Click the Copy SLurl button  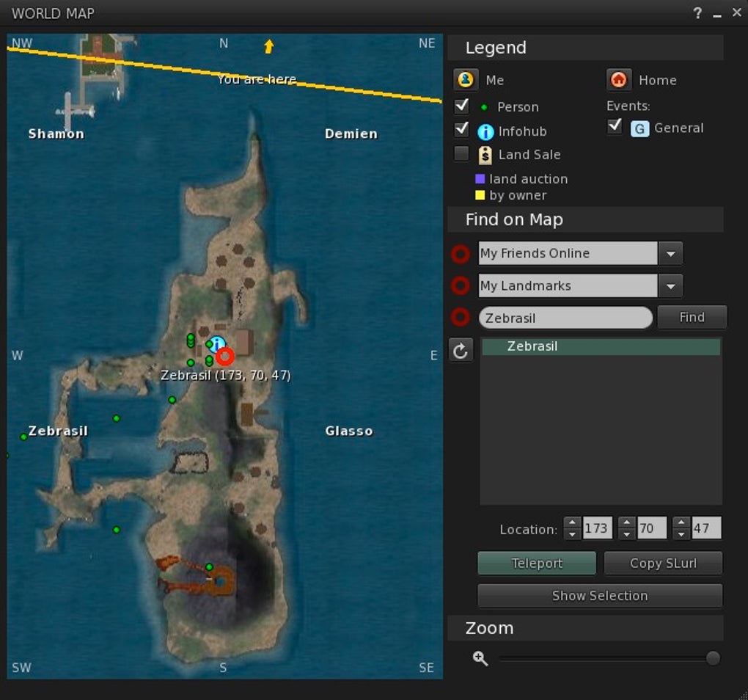[x=663, y=564]
